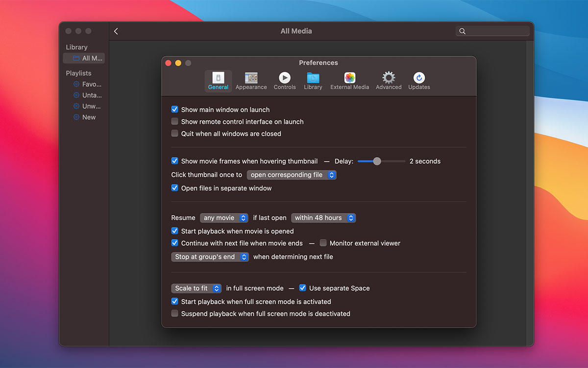Image resolution: width=588 pixels, height=368 pixels.
Task: Click the 'when determining next file' label
Action: (x=293, y=257)
